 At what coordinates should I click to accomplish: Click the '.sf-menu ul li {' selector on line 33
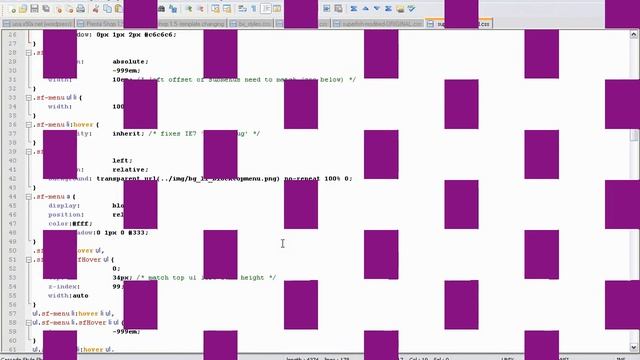(x=57, y=98)
